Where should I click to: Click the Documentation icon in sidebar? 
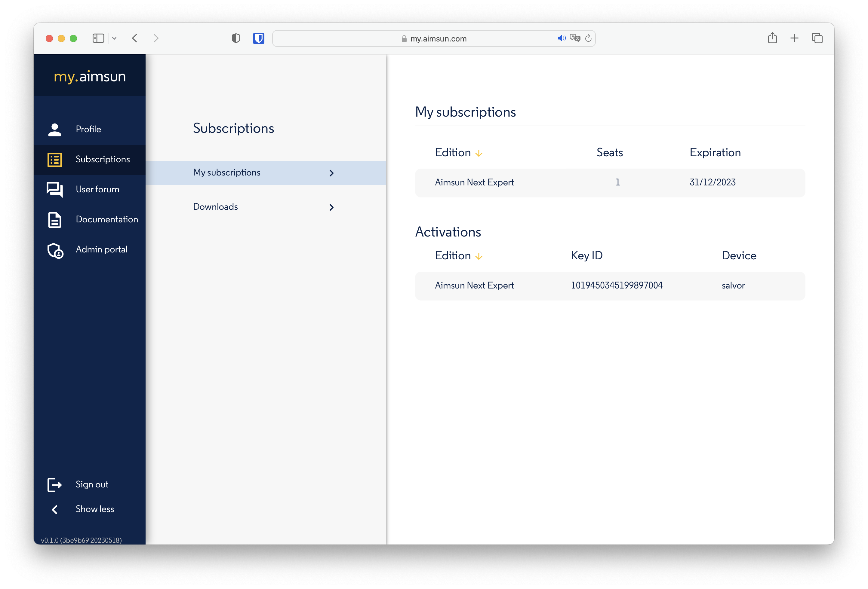[x=55, y=219]
